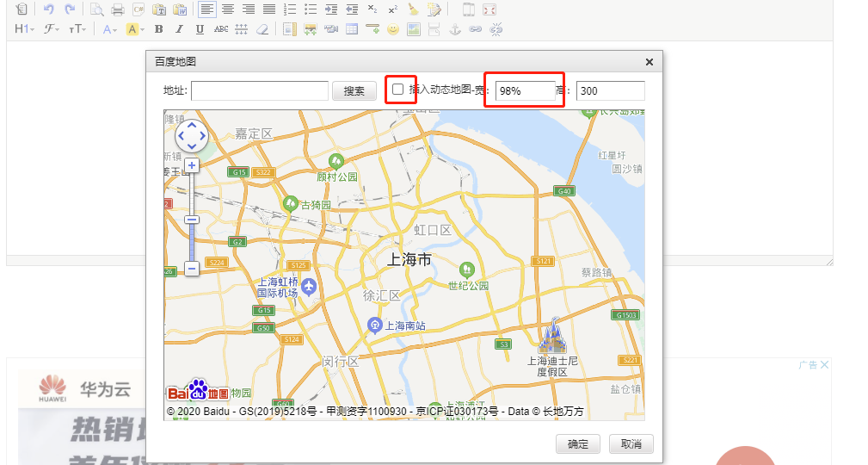Click the broom clean HTML icon
This screenshot has width=868, height=465.
point(414,9)
